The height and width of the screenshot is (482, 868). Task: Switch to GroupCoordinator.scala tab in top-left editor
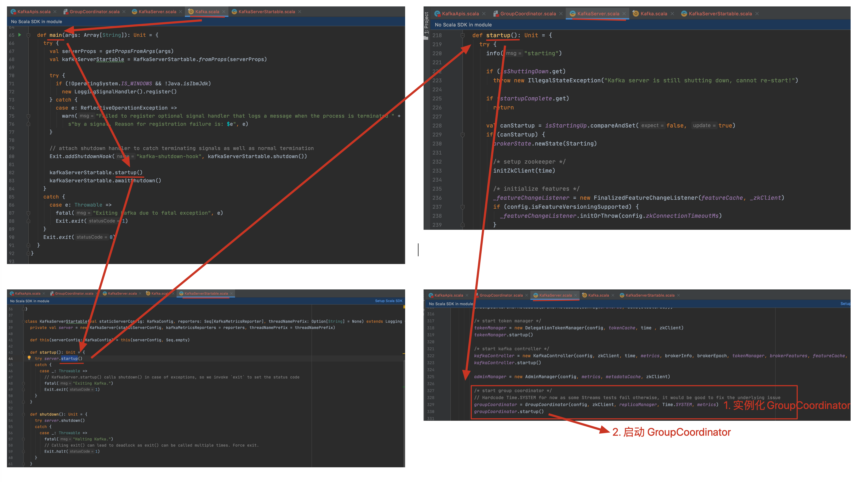click(x=94, y=12)
